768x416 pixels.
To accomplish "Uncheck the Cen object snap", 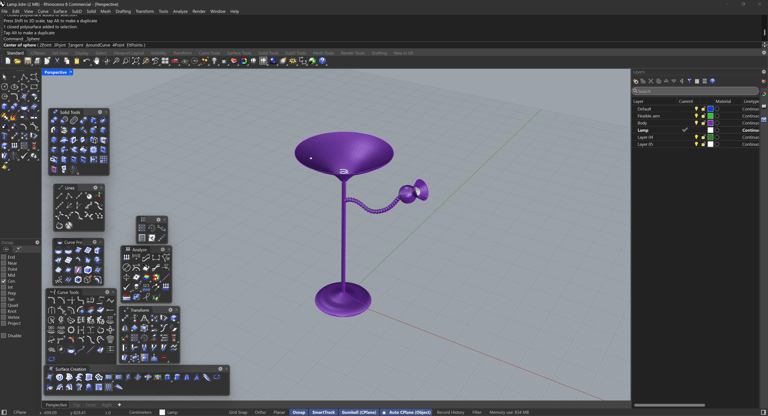I will pos(4,281).
